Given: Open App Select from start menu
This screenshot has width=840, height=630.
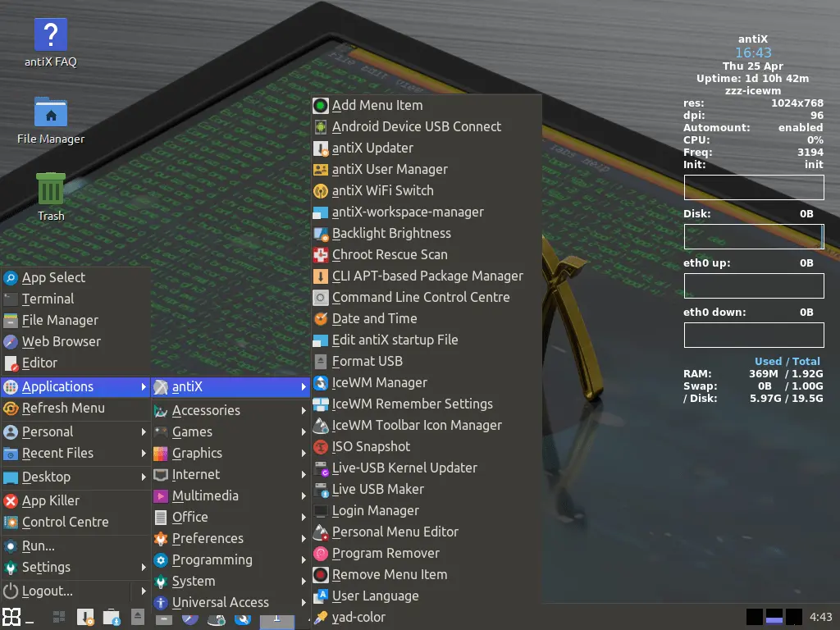Looking at the screenshot, I should coord(75,278).
